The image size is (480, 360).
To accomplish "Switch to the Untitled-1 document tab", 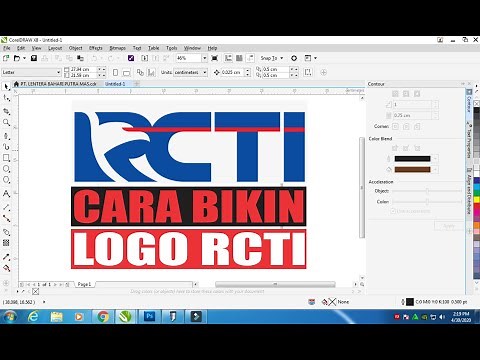I will [115, 84].
